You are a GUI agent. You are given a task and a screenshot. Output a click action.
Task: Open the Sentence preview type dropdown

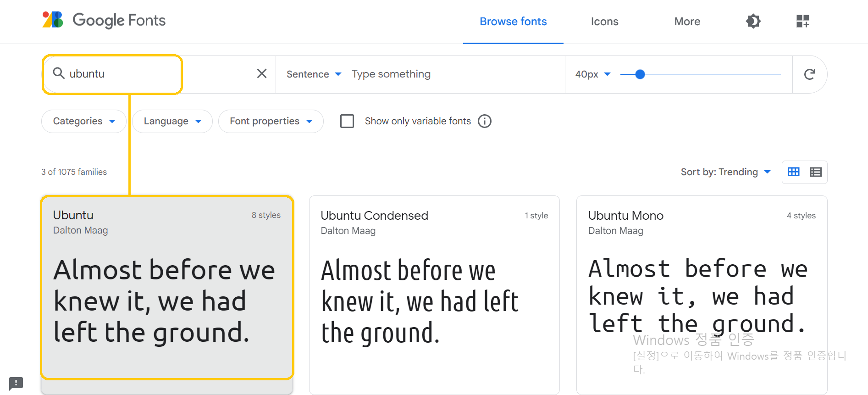point(314,74)
